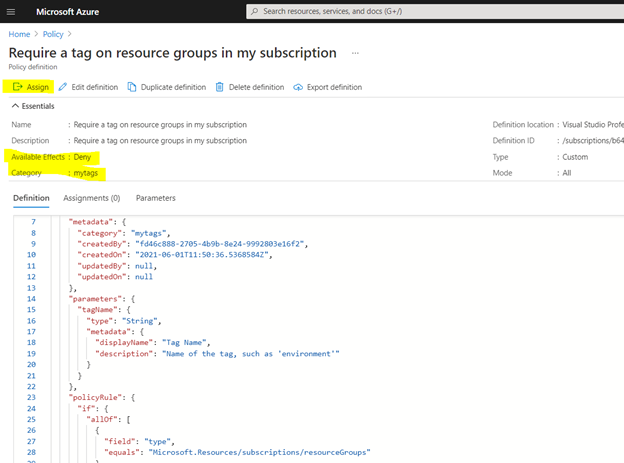Click the Definition ID value
This screenshot has width=624, height=463.
tap(593, 141)
